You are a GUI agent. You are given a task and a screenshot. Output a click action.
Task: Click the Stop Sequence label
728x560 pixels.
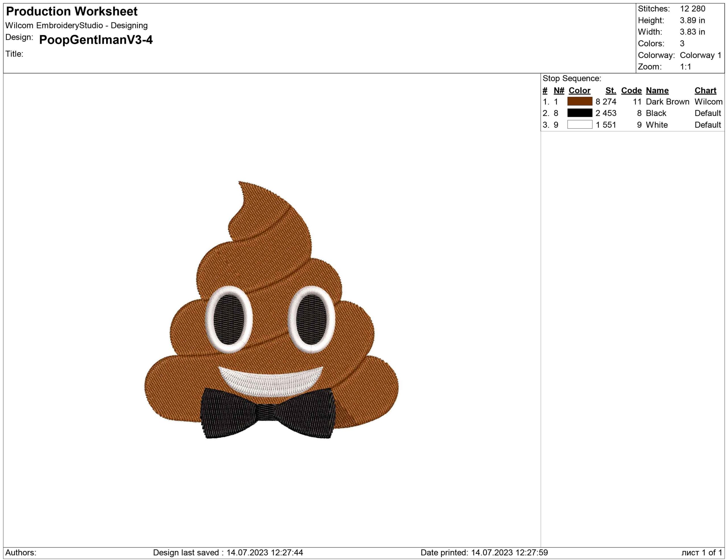click(572, 78)
